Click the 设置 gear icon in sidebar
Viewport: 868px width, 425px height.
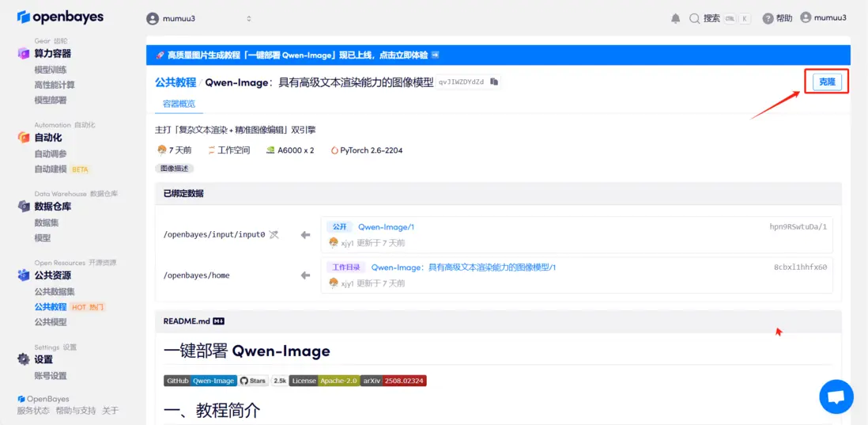23,359
